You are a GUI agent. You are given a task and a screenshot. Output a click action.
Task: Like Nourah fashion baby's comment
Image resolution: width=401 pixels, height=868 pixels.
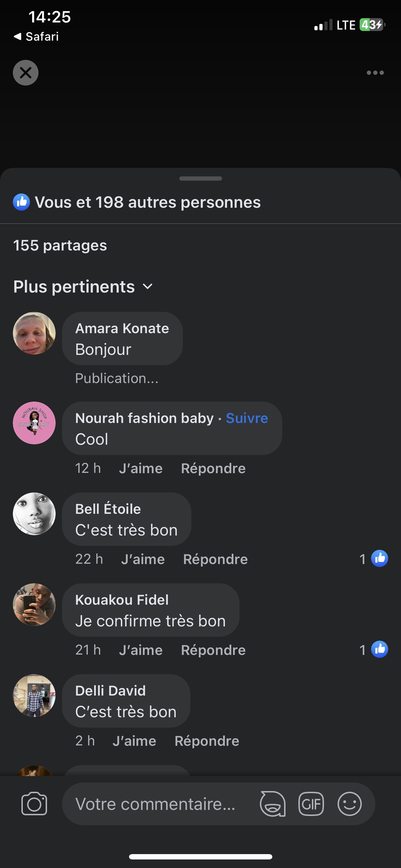pyautogui.click(x=141, y=469)
